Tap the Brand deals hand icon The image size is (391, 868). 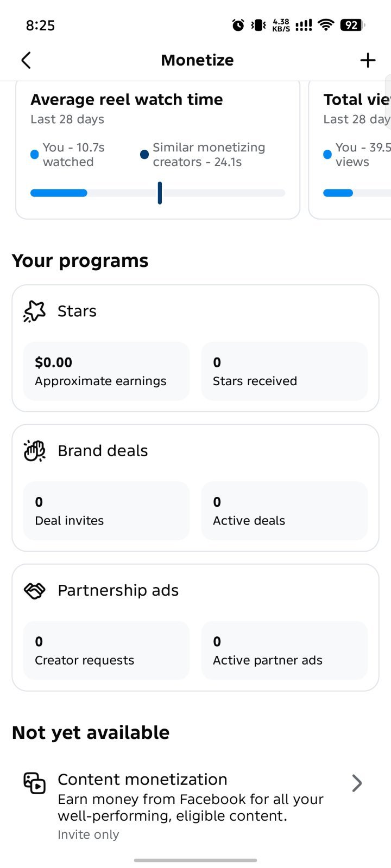point(35,451)
